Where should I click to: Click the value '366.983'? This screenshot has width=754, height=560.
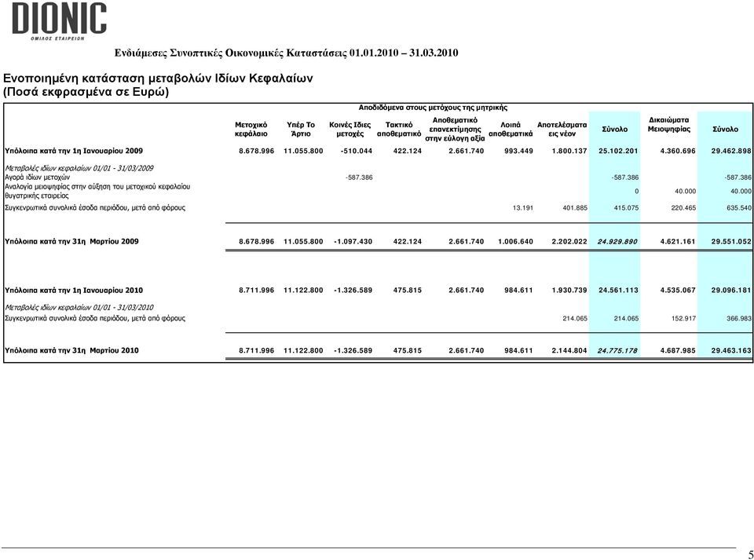(x=739, y=318)
